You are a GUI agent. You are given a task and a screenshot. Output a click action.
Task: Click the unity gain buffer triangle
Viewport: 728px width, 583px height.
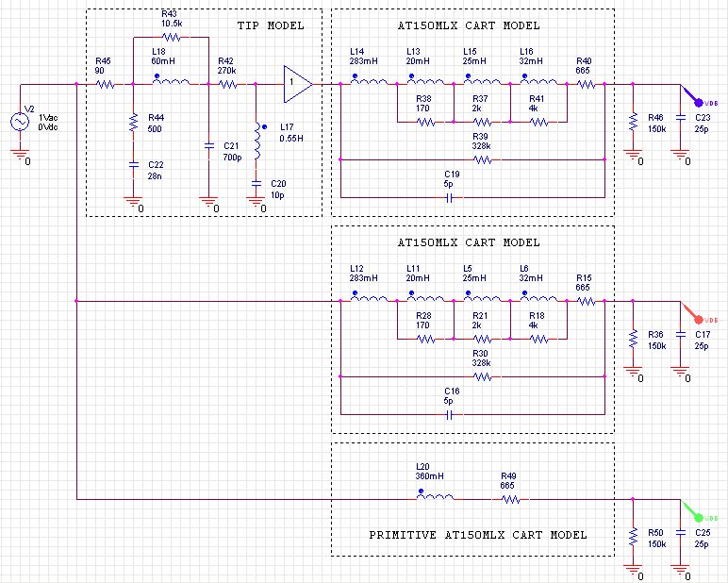click(x=298, y=84)
